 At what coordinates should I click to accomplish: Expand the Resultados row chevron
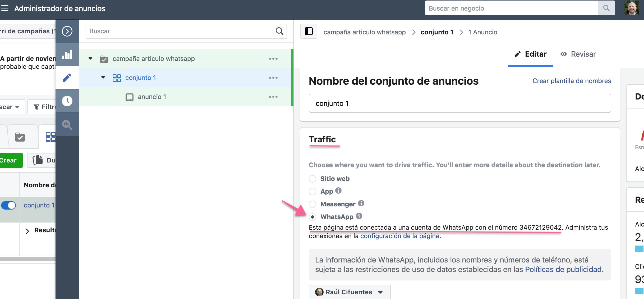(27, 231)
